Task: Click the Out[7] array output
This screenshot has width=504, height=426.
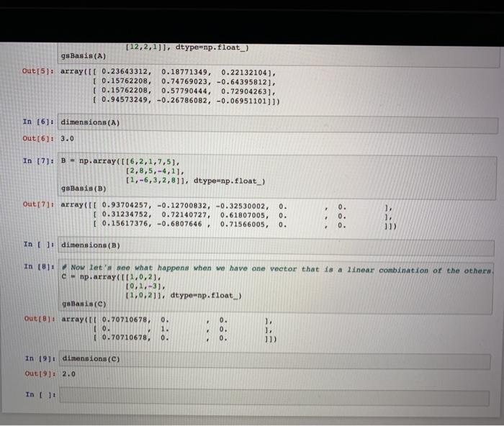Action: (x=229, y=215)
